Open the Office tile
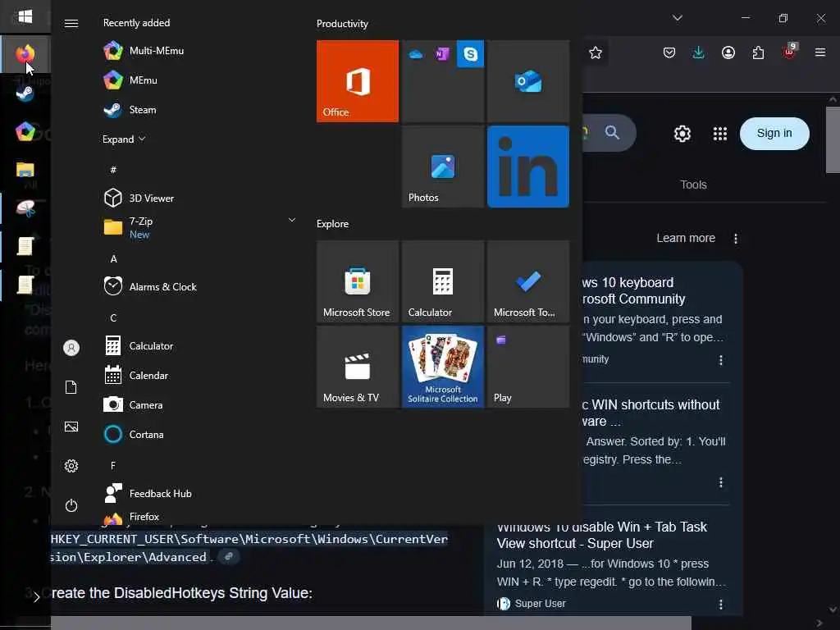840x630 pixels. coord(358,81)
